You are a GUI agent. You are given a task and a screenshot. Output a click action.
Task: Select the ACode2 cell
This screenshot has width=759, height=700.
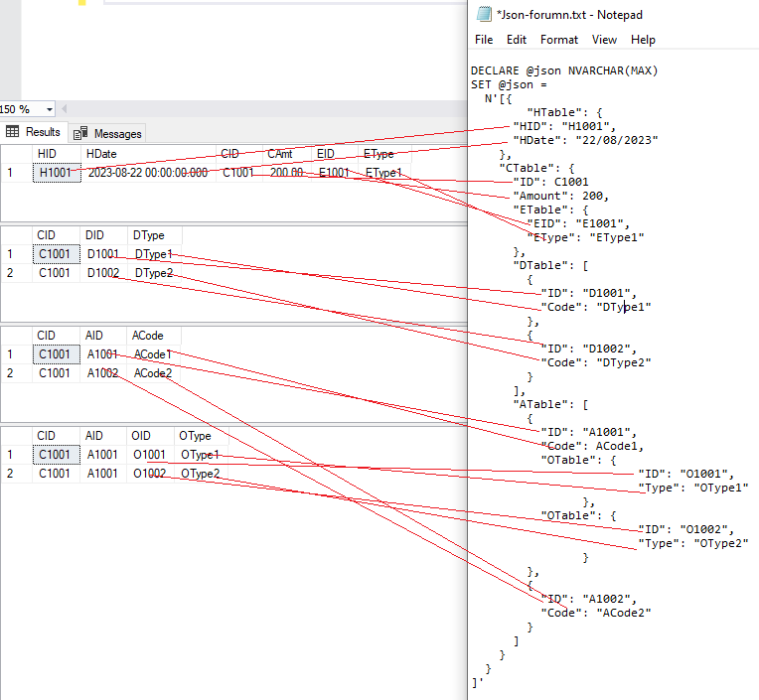tap(153, 373)
